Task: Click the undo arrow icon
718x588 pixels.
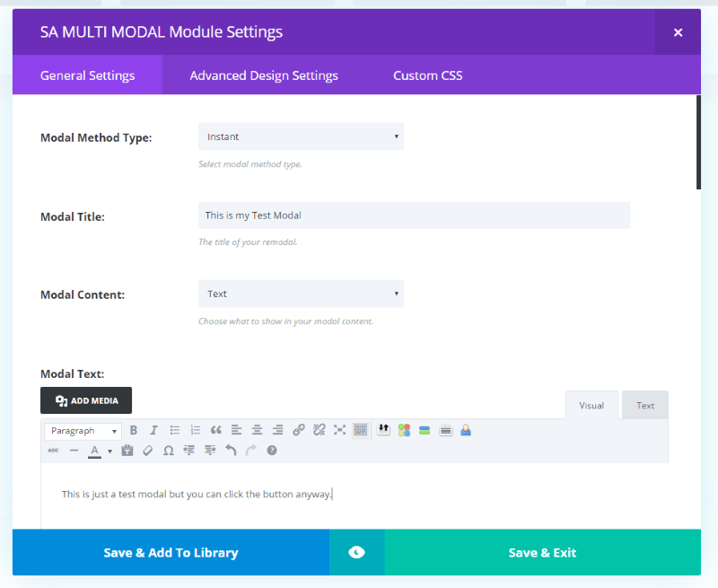Action: 231,451
